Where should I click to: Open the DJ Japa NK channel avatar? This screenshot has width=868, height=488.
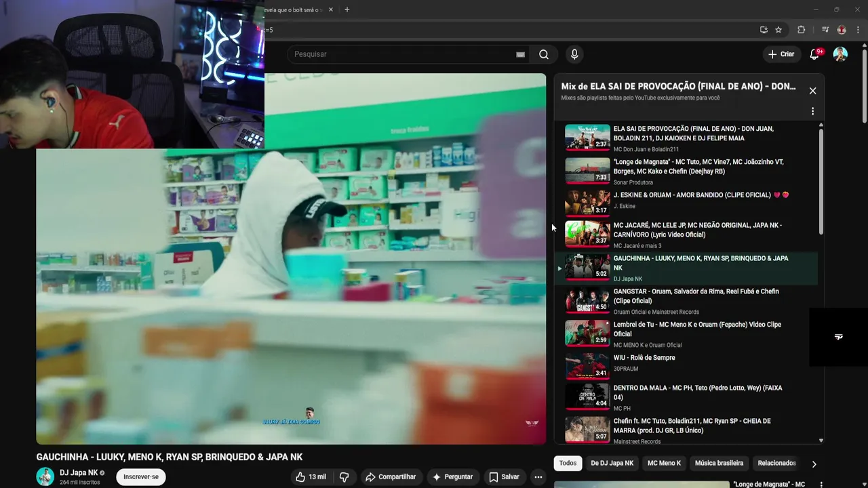click(x=45, y=476)
